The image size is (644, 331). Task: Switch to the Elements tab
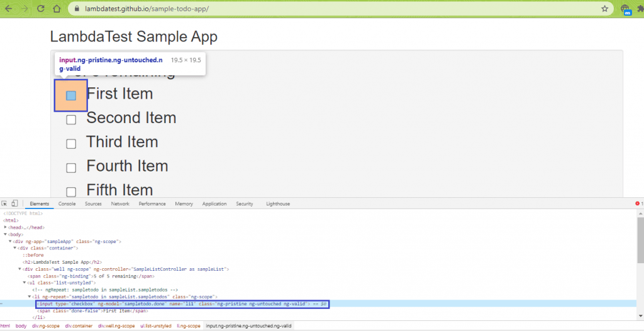coord(40,203)
